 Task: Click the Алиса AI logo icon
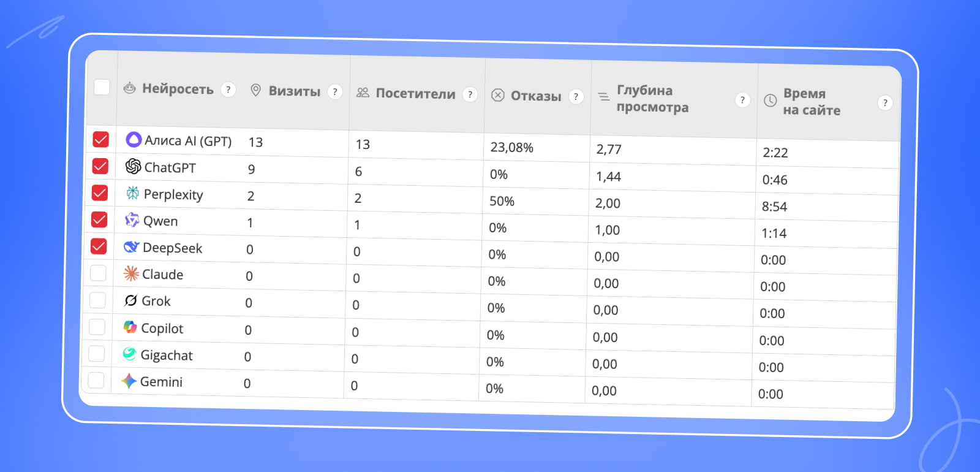point(134,140)
